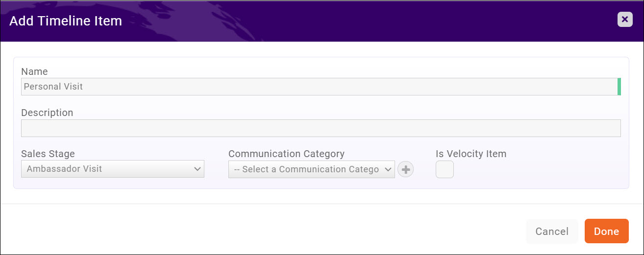The height and width of the screenshot is (255, 644).
Task: Expand the Sales Stage dropdown arrow
Action: pyautogui.click(x=197, y=169)
